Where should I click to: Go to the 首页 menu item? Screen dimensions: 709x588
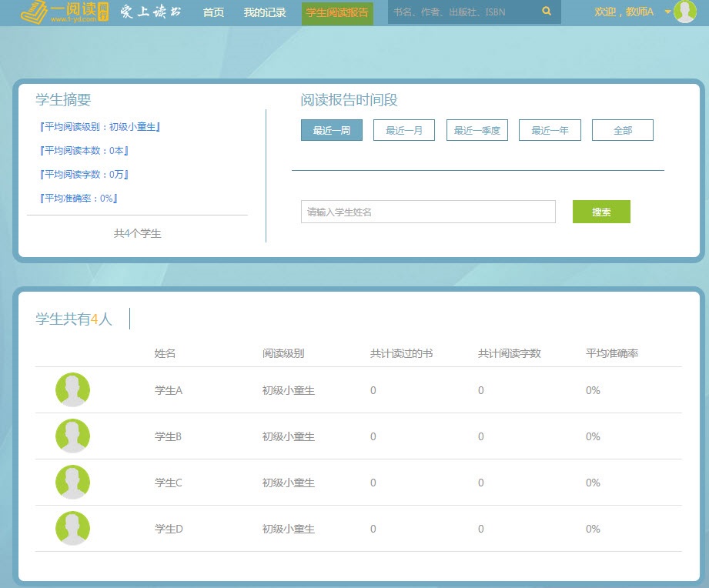click(x=213, y=12)
